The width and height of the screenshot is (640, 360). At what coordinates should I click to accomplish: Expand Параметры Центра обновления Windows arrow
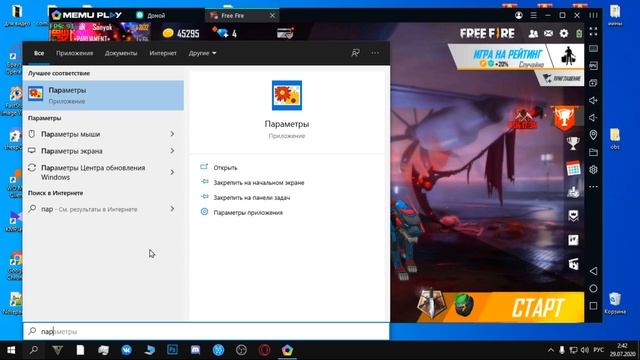[172, 172]
